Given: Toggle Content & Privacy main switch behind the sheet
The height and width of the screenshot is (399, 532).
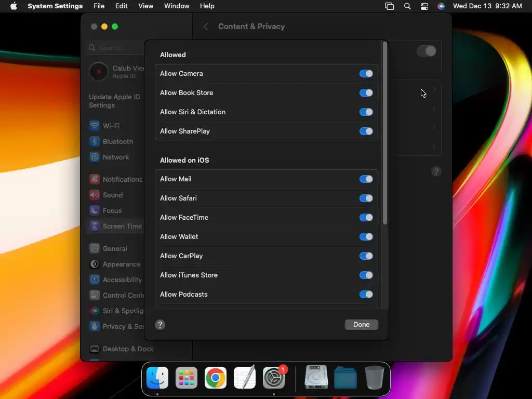Looking at the screenshot, I should tap(426, 51).
